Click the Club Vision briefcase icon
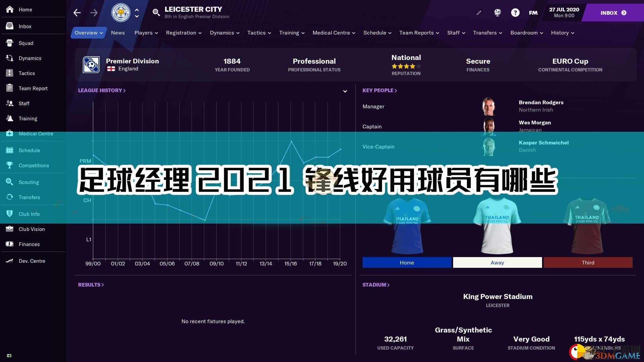Screen dimensions: 644x362 [x=10, y=229]
